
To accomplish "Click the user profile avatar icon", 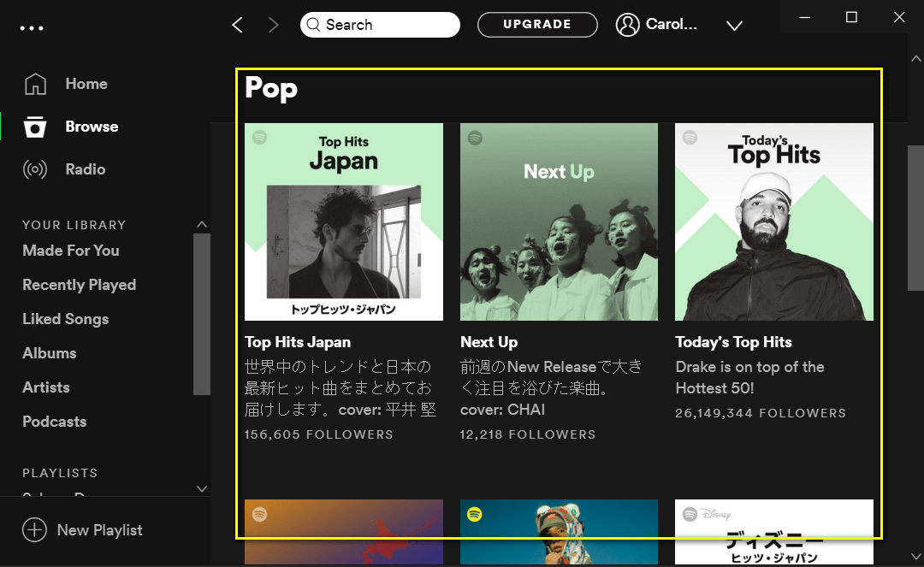I will click(x=628, y=25).
